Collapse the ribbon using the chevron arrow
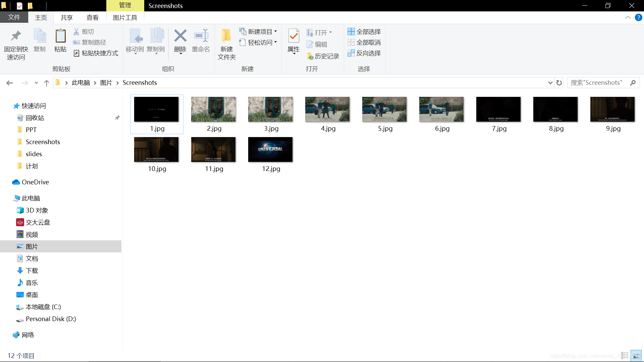This screenshot has height=362, width=644. pos(628,17)
